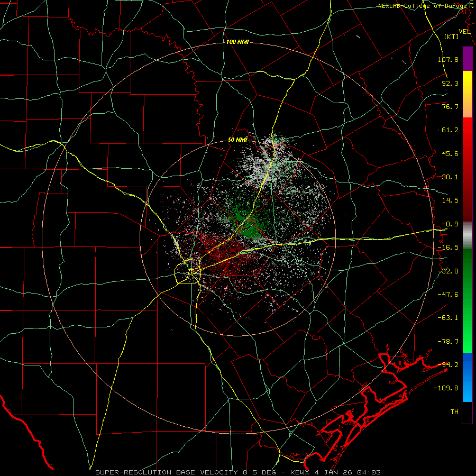Image resolution: width=476 pixels, height=476 pixels.
Task: Click the -16.5 legend value
Action: pyautogui.click(x=448, y=248)
